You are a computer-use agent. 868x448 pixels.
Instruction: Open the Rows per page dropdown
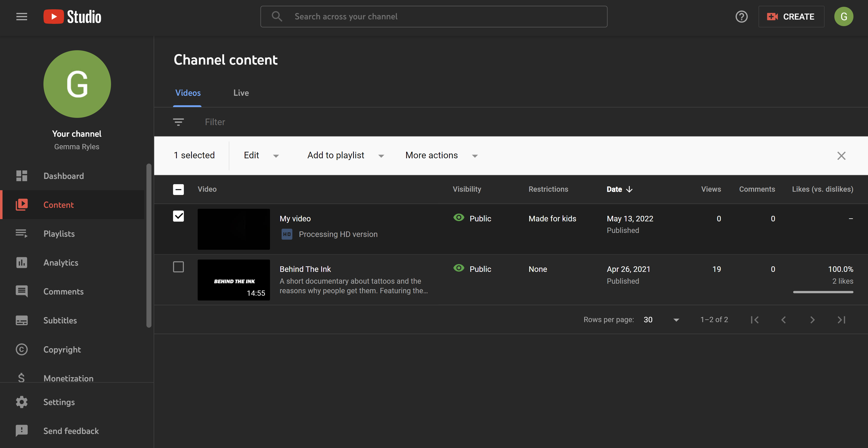[x=661, y=320]
